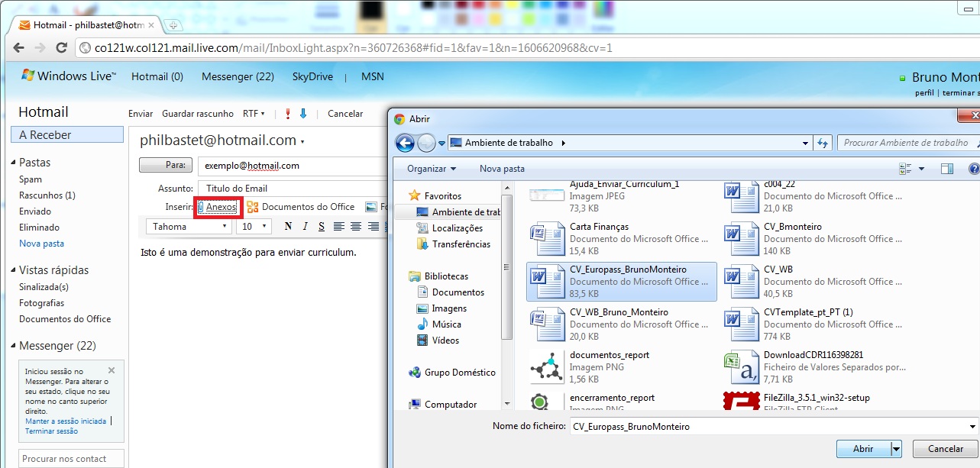
Task: Click the browser URL address bar
Action: [527, 48]
